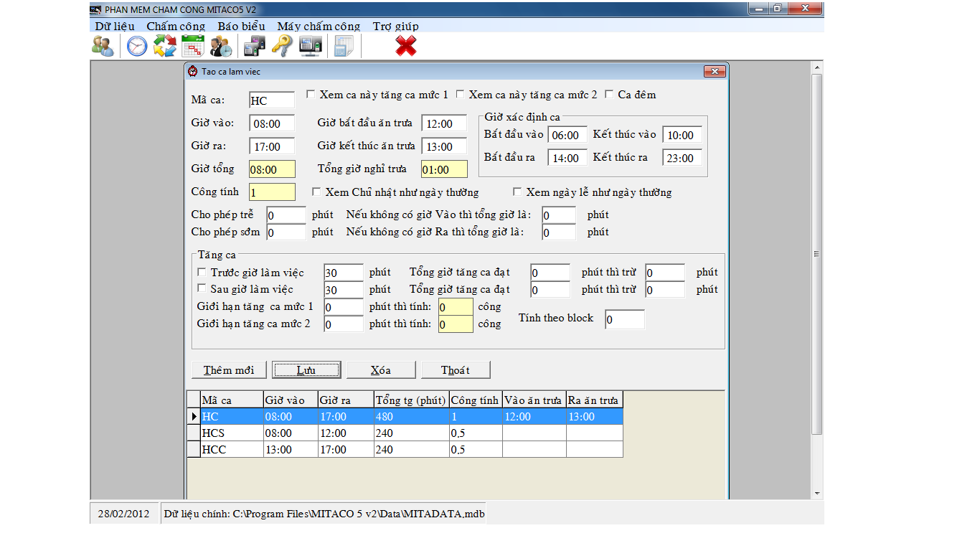Viewport: 980px width, 551px height.
Task: Click the gold key toolbar icon
Action: (282, 46)
